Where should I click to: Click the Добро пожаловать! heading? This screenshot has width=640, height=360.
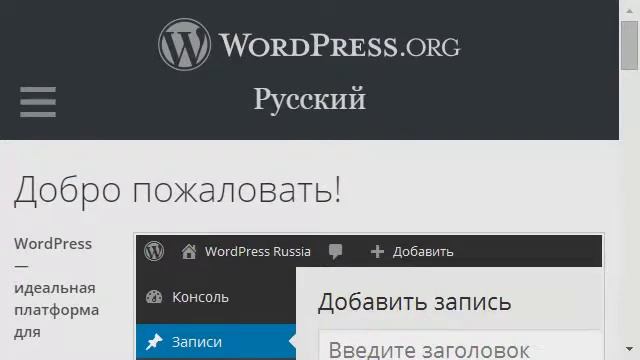[x=178, y=191]
